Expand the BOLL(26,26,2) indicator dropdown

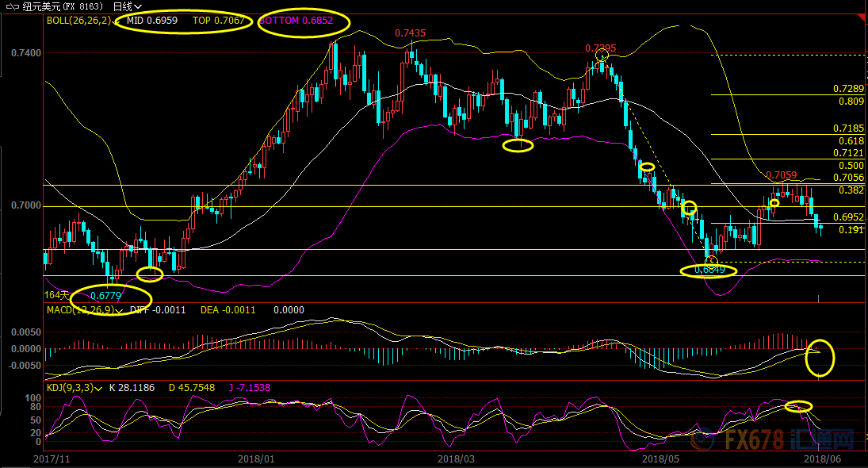tap(118, 21)
